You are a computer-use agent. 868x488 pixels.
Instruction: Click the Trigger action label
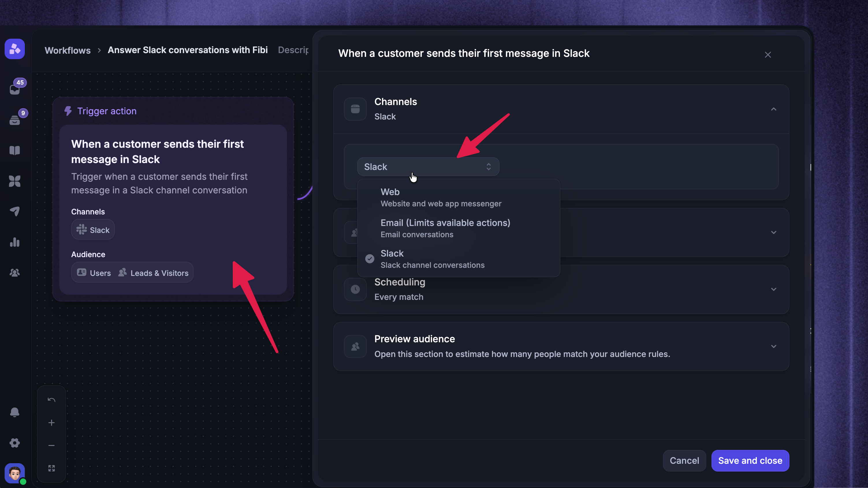pos(107,111)
